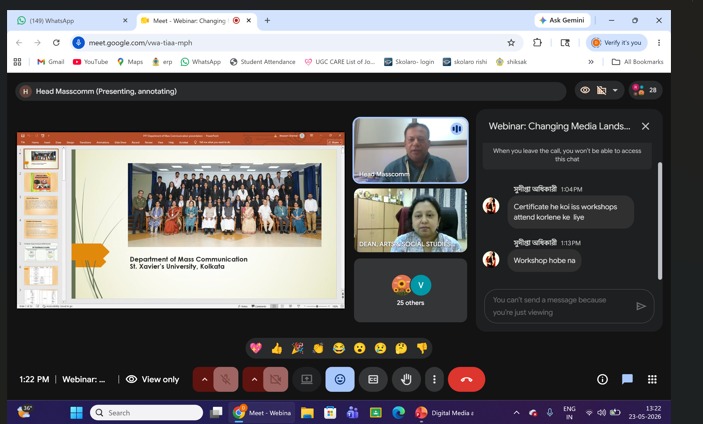703x424 pixels.
Task: Open the Windows Start menu
Action: click(x=77, y=412)
